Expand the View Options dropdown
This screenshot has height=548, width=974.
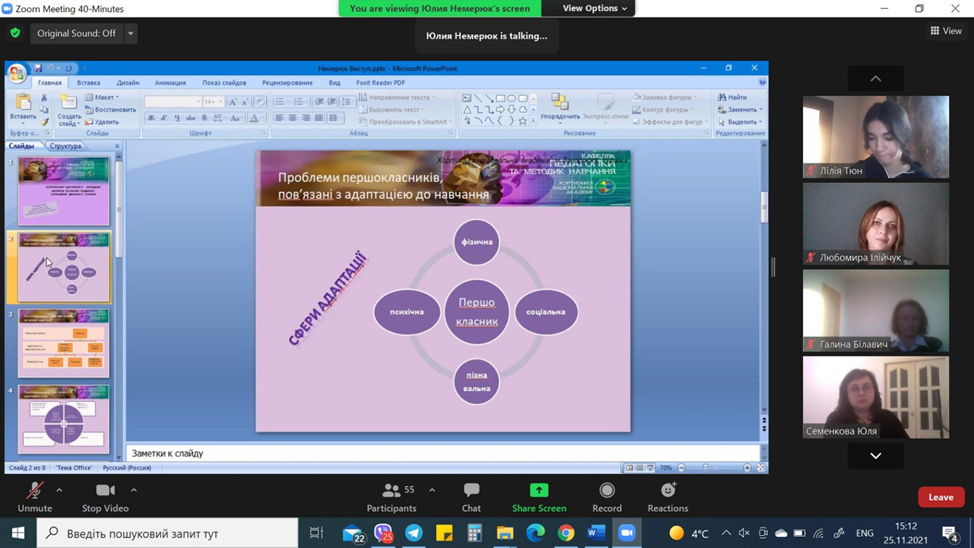[595, 9]
